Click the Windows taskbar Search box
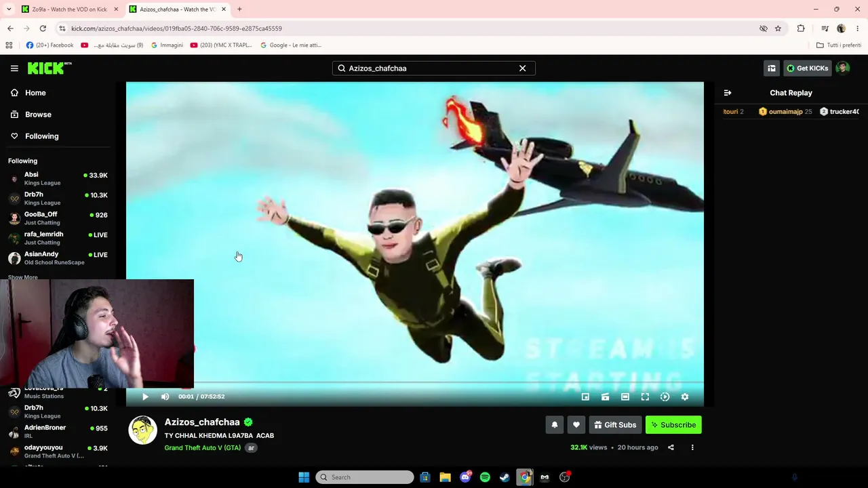868x488 pixels. click(365, 477)
